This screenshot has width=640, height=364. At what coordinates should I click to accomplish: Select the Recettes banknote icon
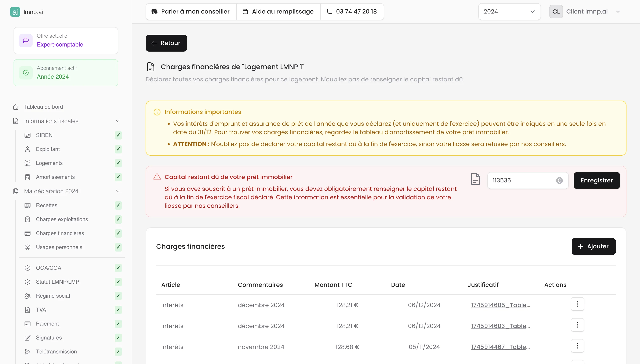pyautogui.click(x=28, y=205)
